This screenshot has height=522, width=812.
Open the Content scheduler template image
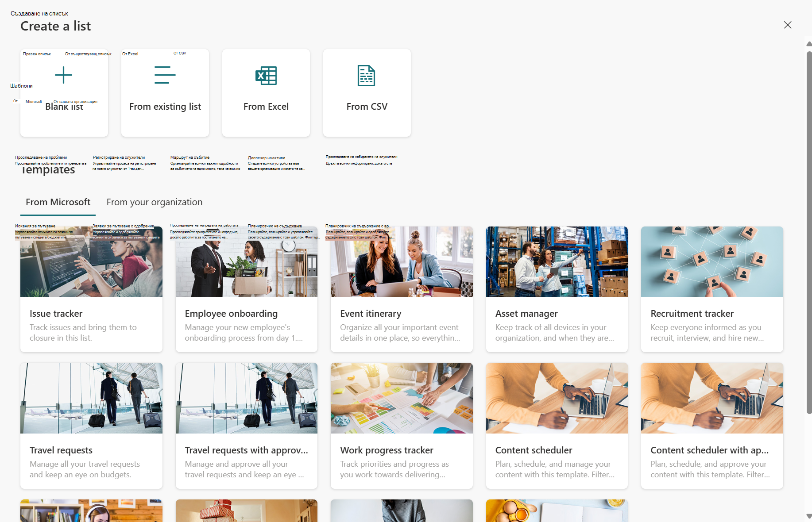pos(557,398)
